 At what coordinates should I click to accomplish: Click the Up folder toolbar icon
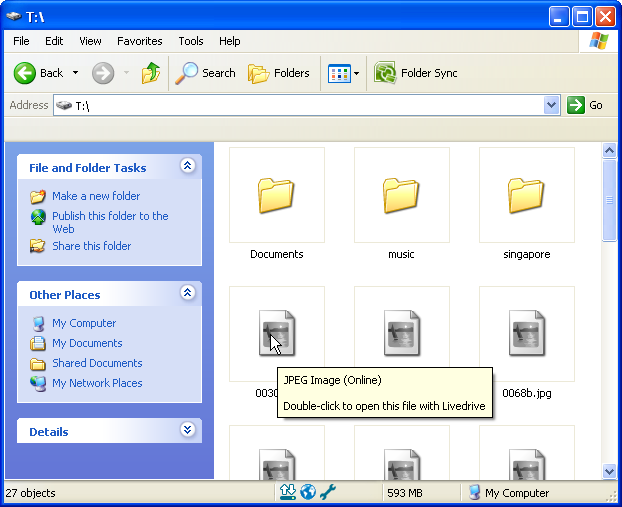pyautogui.click(x=151, y=73)
